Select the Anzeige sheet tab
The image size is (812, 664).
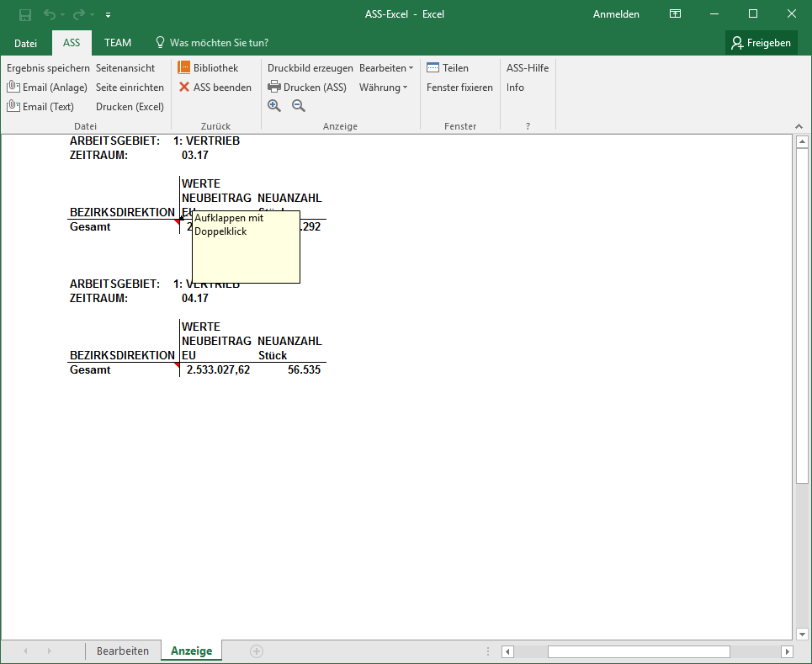[x=192, y=651]
